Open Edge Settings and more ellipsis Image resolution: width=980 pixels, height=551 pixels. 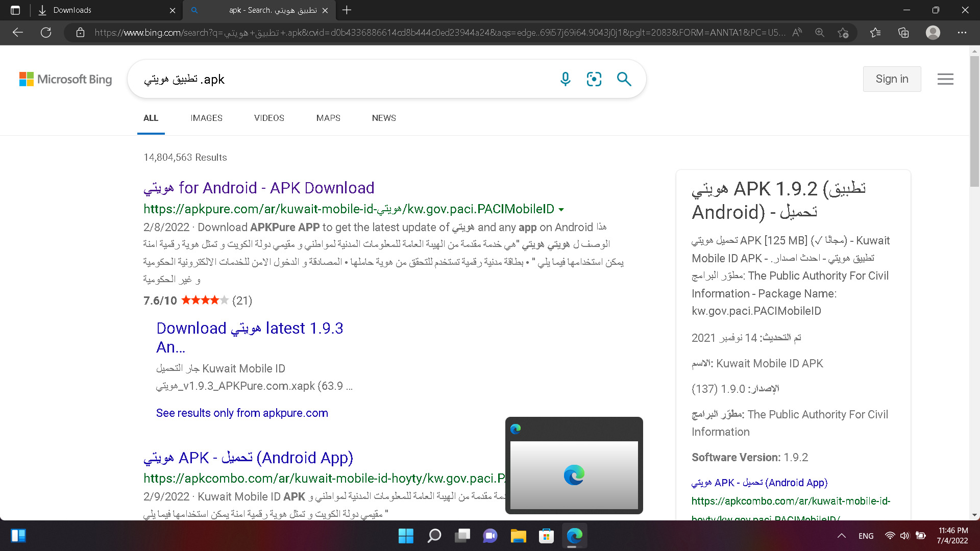[x=962, y=33]
